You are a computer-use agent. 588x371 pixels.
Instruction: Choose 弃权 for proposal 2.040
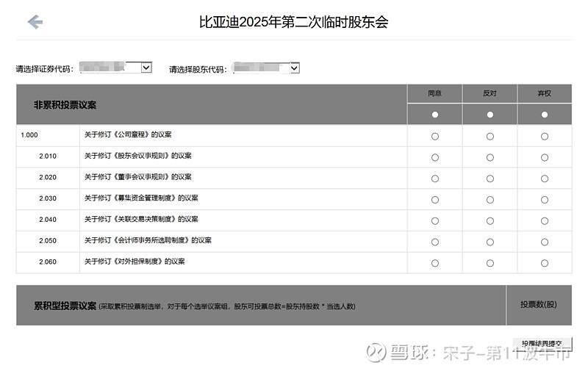click(x=545, y=221)
